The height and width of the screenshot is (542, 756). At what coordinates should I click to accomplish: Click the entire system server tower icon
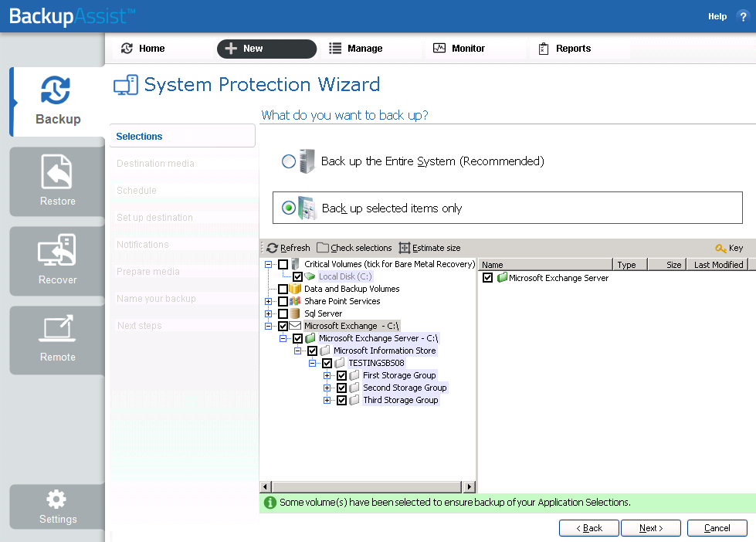click(x=307, y=161)
